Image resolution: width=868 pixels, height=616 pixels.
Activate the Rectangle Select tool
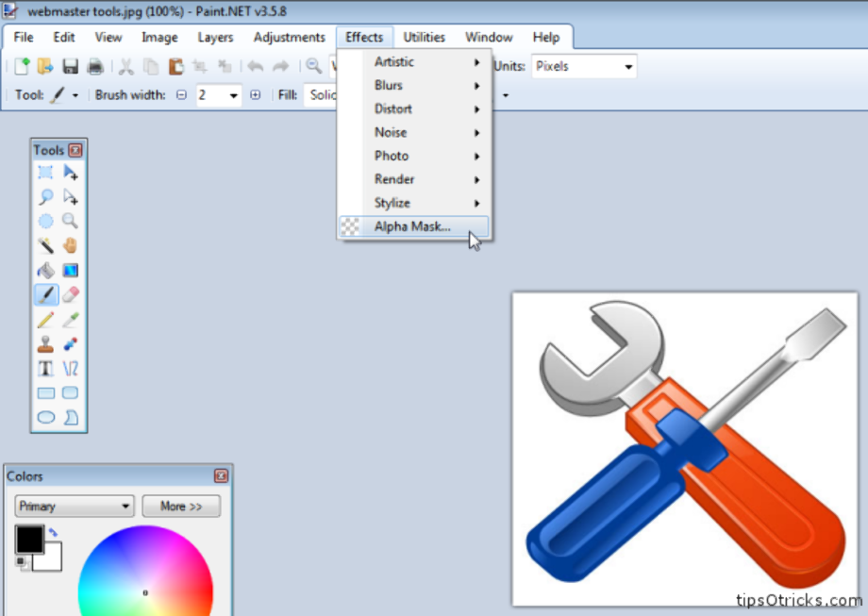tap(45, 172)
